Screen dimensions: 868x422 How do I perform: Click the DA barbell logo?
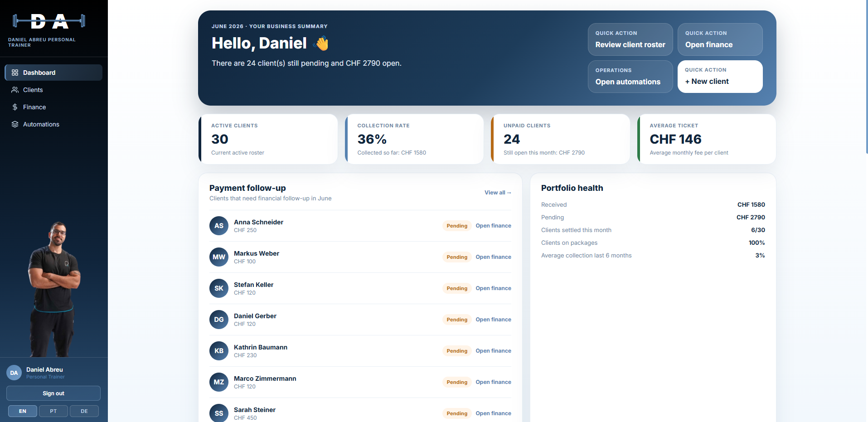(x=49, y=21)
